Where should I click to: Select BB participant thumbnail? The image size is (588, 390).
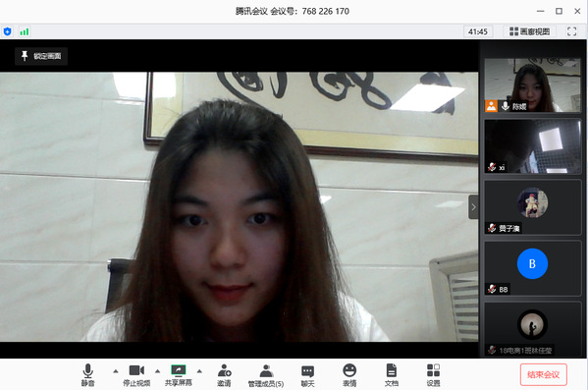click(532, 268)
